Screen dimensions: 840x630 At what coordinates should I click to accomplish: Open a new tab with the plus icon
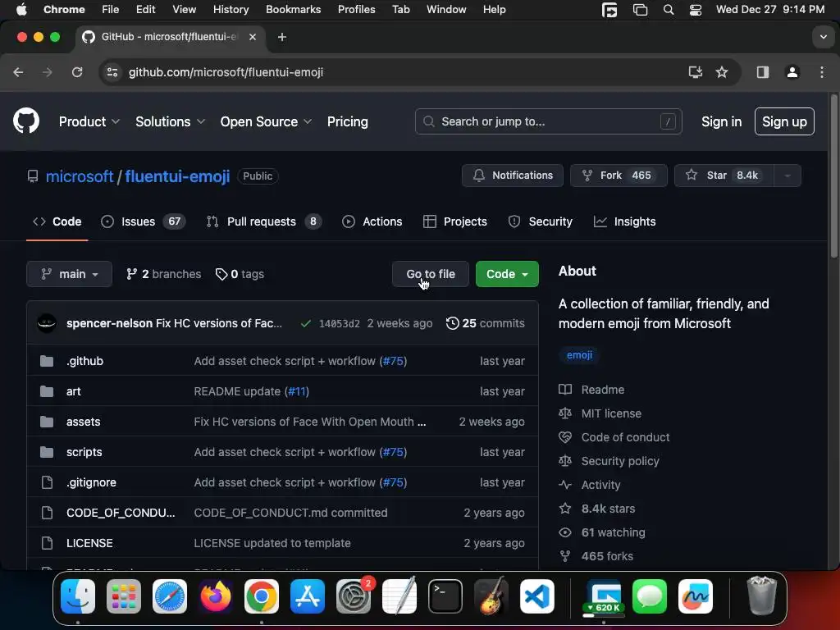[x=282, y=37]
